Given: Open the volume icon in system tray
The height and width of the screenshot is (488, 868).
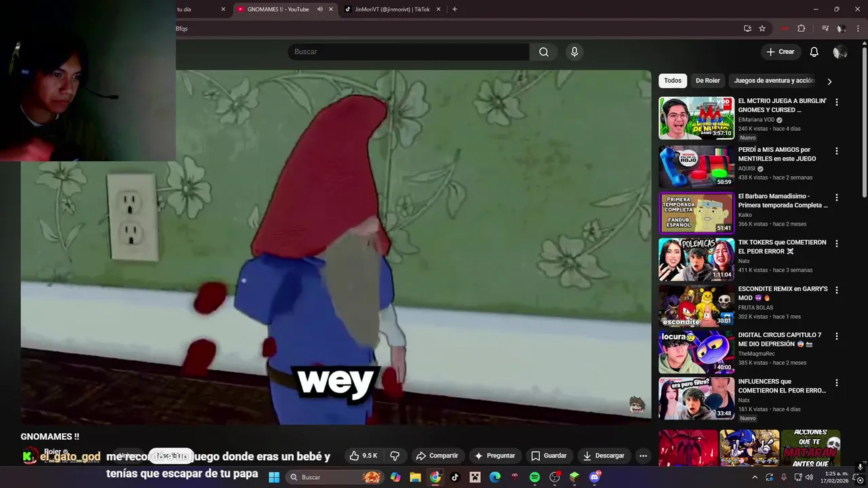Looking at the screenshot, I should (x=809, y=477).
